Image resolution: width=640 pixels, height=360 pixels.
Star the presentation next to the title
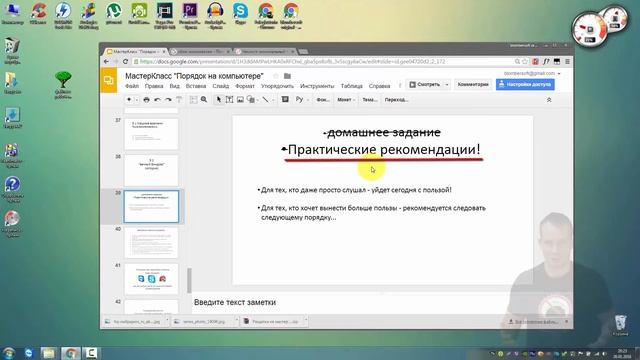point(276,76)
